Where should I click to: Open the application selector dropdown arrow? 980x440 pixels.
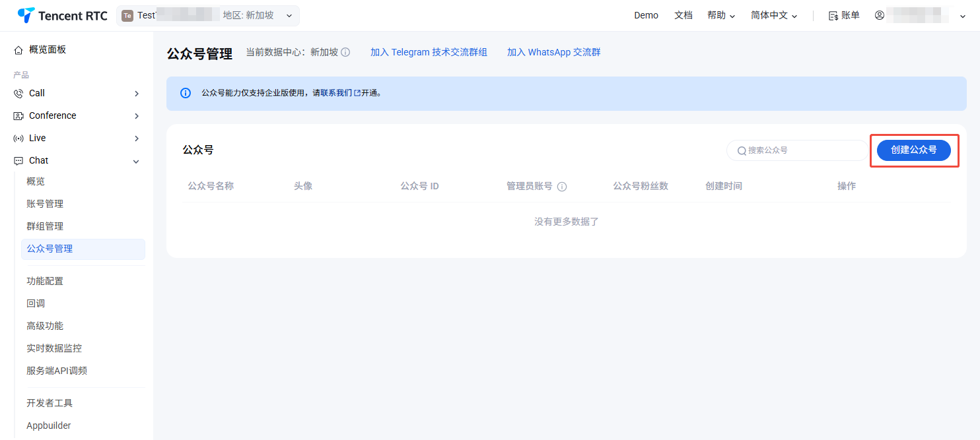pos(289,16)
